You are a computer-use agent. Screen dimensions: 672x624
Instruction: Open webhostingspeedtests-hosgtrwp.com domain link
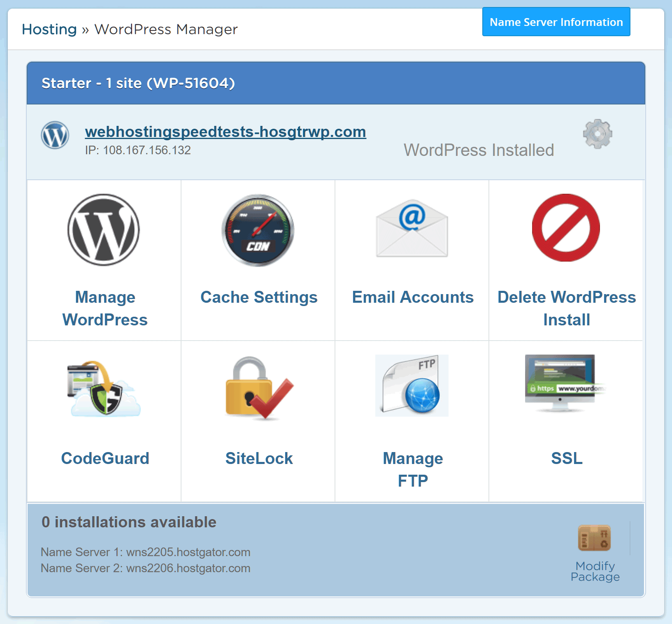(x=226, y=132)
